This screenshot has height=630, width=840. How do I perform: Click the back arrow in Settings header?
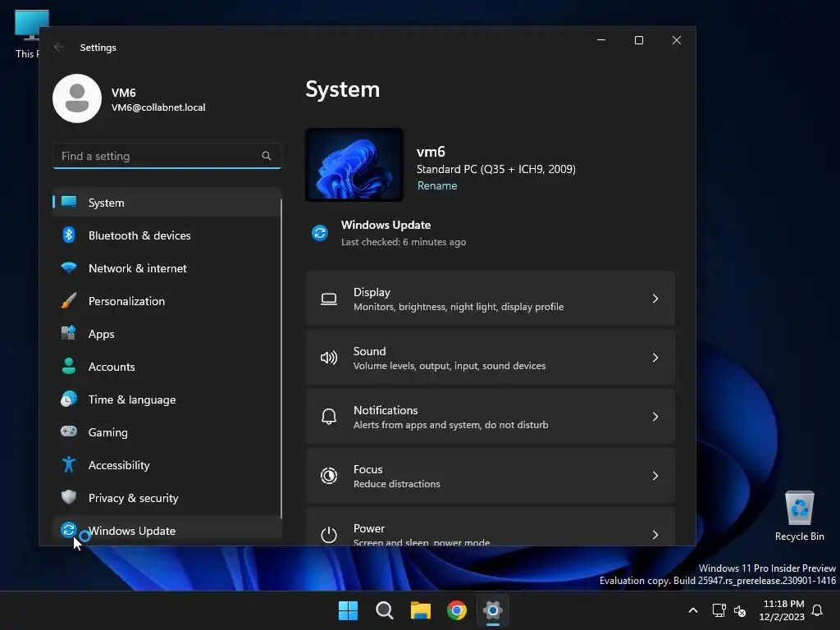coord(59,47)
